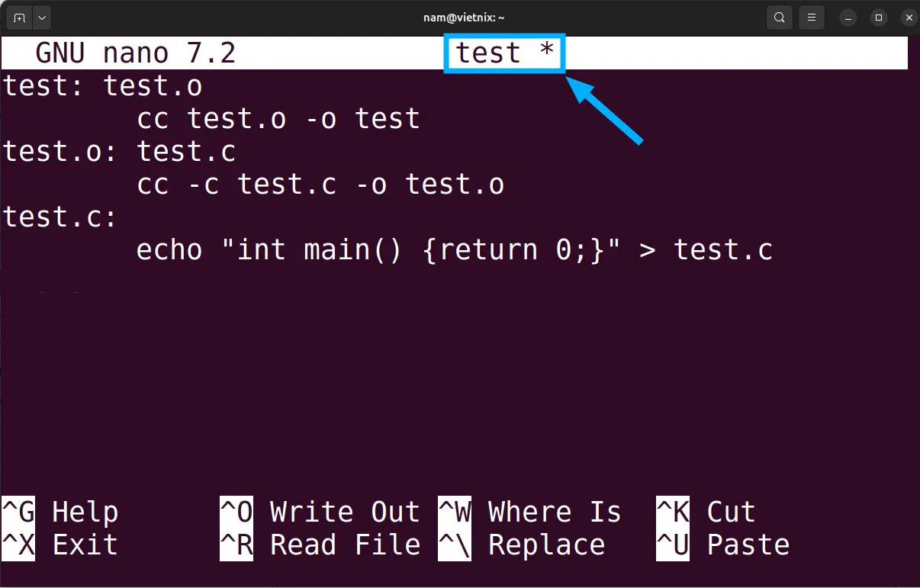The height and width of the screenshot is (588, 920).
Task: Click the echo command line in editor
Action: 454,250
